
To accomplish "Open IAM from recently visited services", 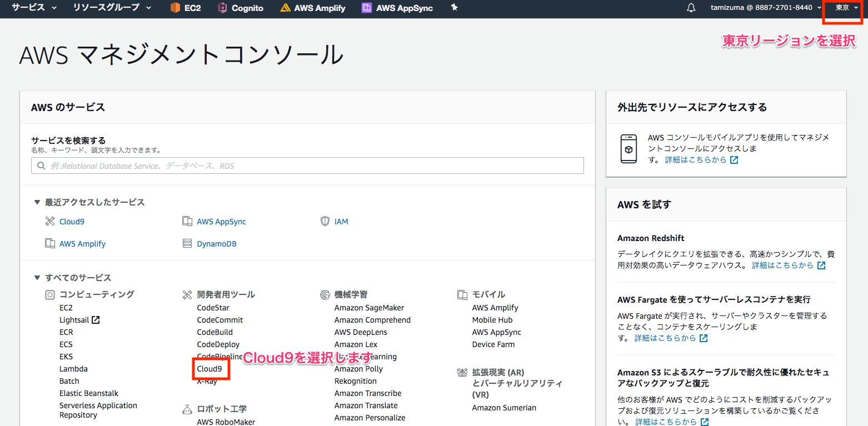I will point(341,221).
